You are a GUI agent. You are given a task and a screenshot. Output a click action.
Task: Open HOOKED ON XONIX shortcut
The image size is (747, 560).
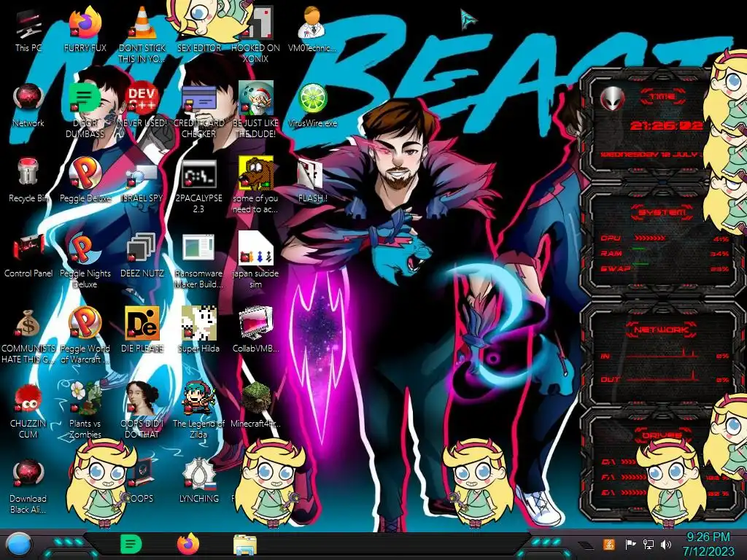coord(256,34)
